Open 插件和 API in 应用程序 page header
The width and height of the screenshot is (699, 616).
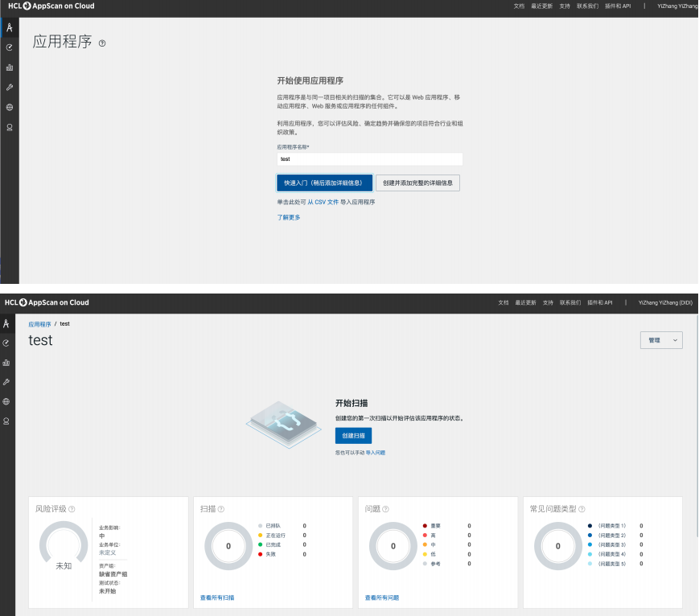tap(618, 6)
